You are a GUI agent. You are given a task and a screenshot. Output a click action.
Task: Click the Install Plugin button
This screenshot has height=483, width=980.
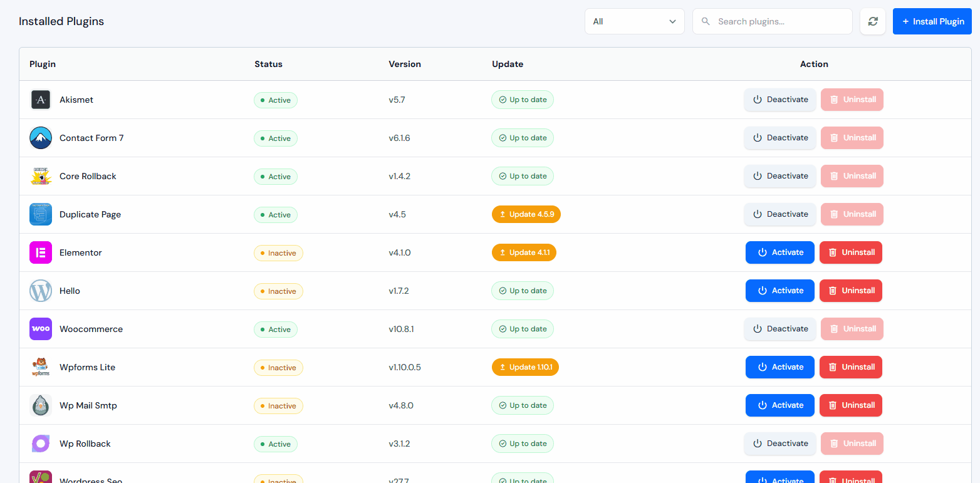tap(932, 21)
